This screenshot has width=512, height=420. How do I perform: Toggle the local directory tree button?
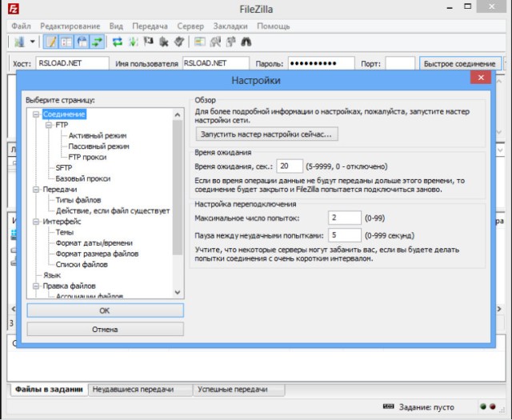point(66,41)
